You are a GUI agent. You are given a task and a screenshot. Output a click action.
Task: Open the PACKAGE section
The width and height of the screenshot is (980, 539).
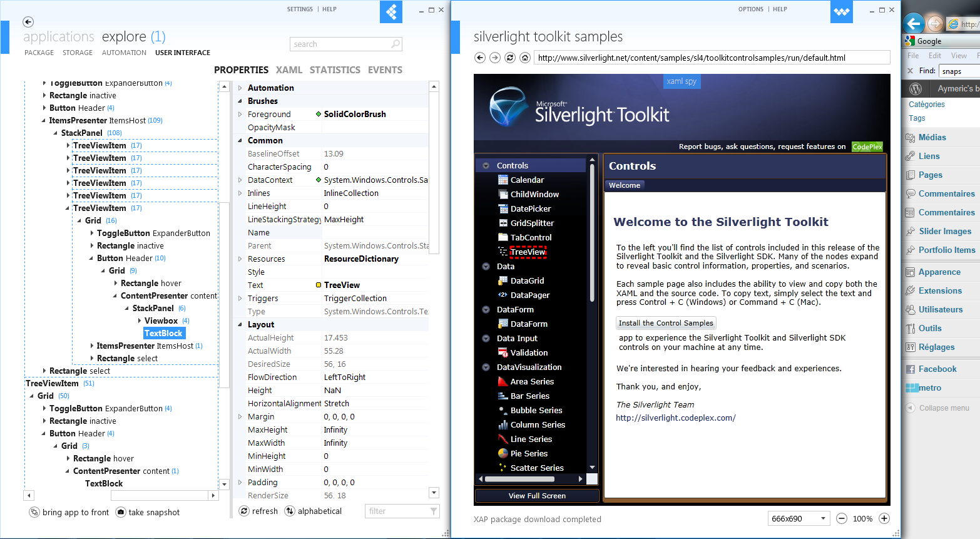(39, 53)
